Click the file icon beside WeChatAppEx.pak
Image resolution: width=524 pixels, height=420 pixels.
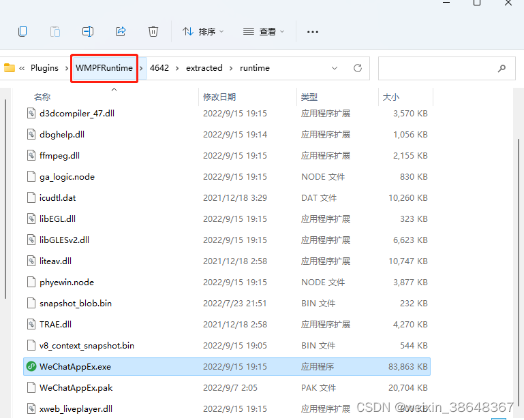(31, 387)
